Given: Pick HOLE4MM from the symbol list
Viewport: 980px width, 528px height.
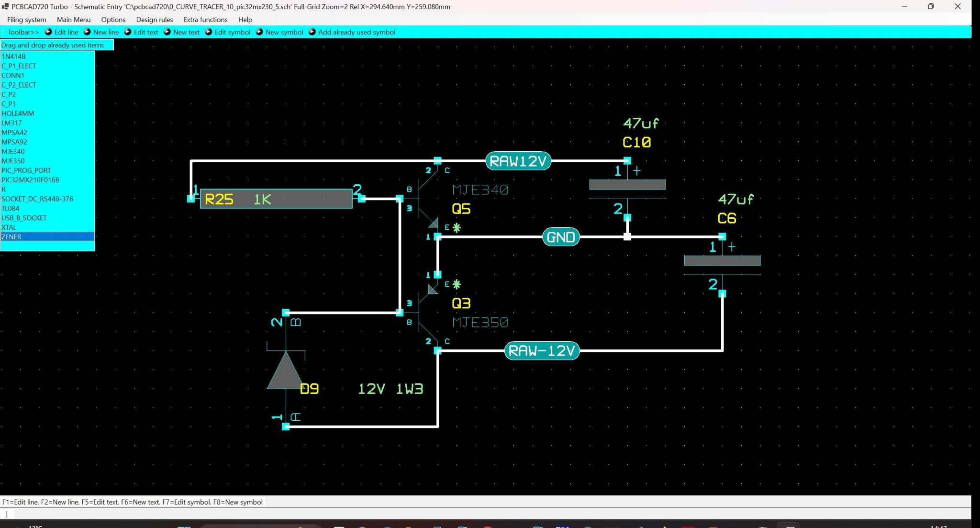Looking at the screenshot, I should pos(47,113).
